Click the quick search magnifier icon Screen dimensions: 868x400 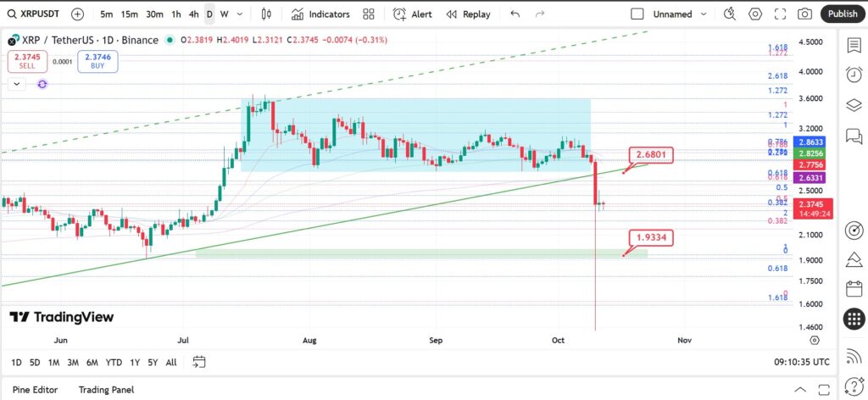pos(730,14)
